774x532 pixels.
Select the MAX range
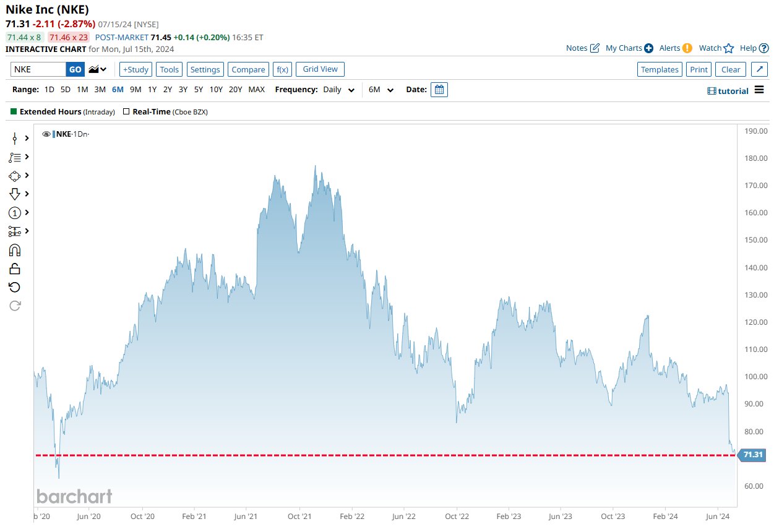[x=257, y=90]
